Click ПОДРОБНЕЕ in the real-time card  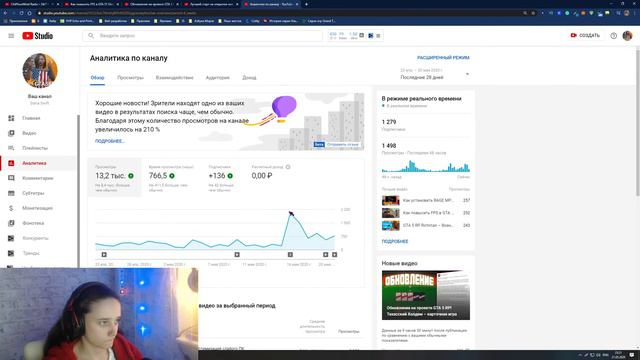(395, 241)
